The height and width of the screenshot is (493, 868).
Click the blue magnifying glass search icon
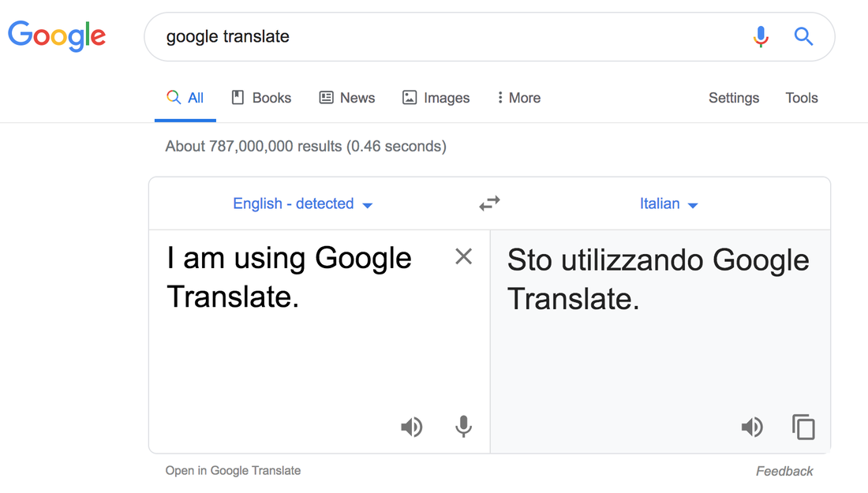pyautogui.click(x=803, y=36)
